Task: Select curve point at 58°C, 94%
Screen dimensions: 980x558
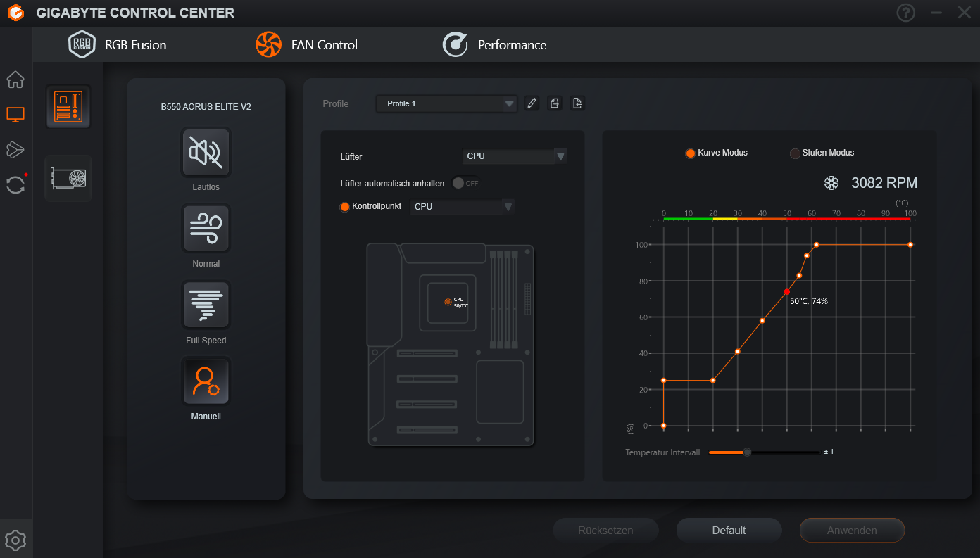Action: [806, 255]
